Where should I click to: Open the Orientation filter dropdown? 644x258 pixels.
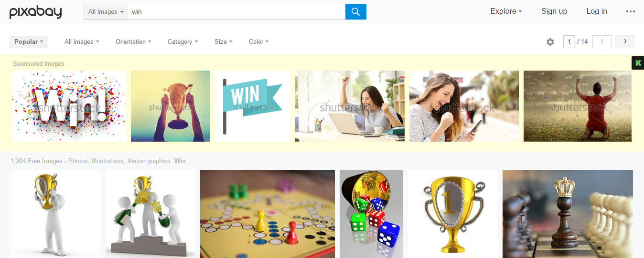pyautogui.click(x=133, y=41)
